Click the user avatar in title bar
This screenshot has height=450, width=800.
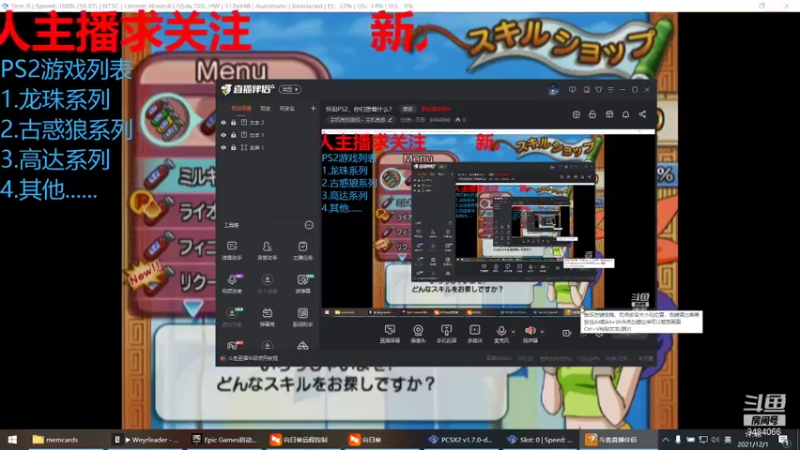[x=553, y=90]
